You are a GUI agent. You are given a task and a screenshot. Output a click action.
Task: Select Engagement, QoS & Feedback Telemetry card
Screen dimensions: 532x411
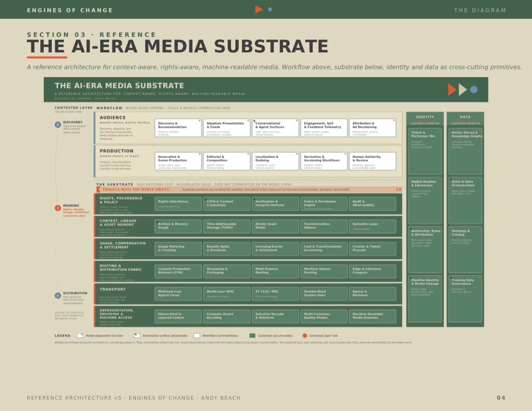(x=324, y=128)
